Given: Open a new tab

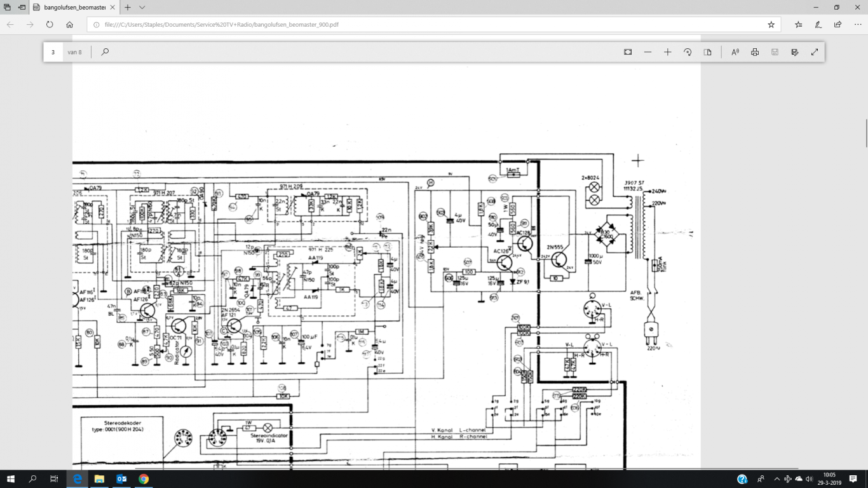Looking at the screenshot, I should pos(128,8).
